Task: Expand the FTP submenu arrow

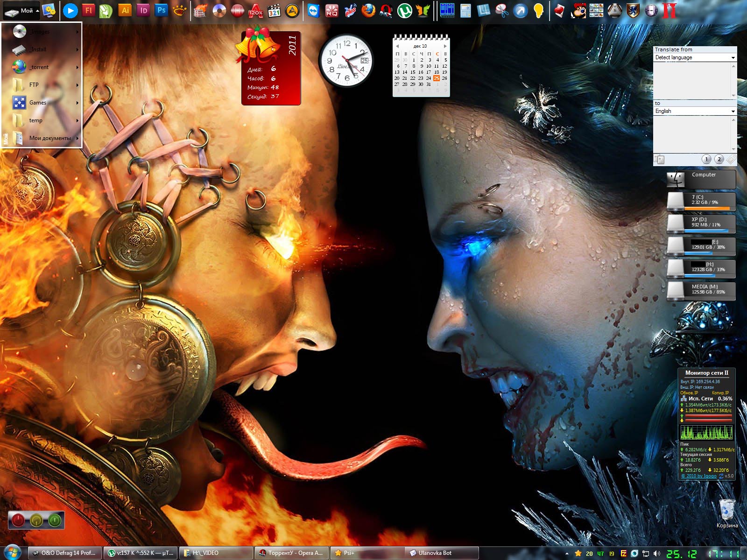Action: coord(77,85)
